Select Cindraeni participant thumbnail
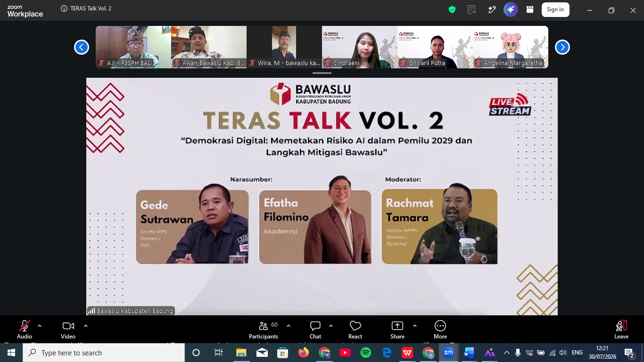Screen dimensions: 644x362 coord(360,47)
